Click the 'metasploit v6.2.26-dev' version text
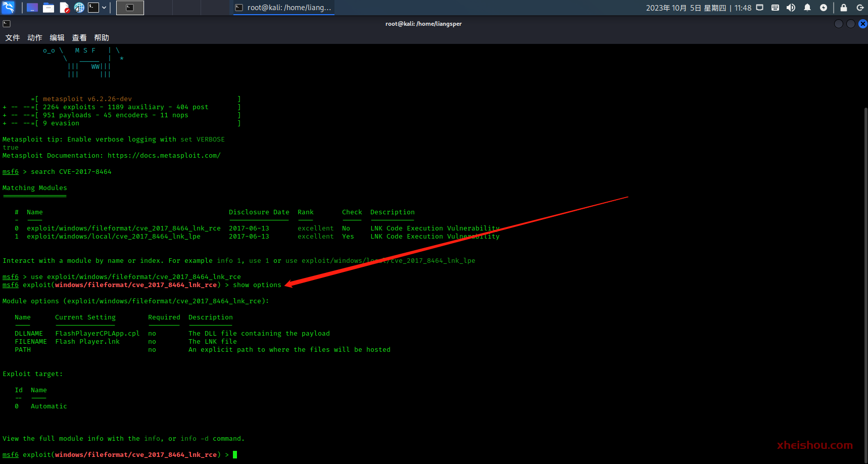868x464 pixels. 87,99
